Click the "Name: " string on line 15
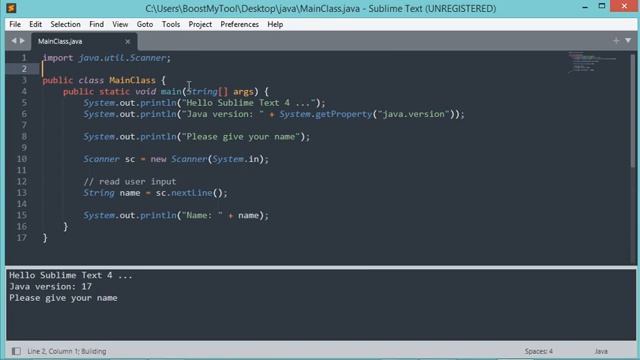This screenshot has width=640, height=360. 202,216
